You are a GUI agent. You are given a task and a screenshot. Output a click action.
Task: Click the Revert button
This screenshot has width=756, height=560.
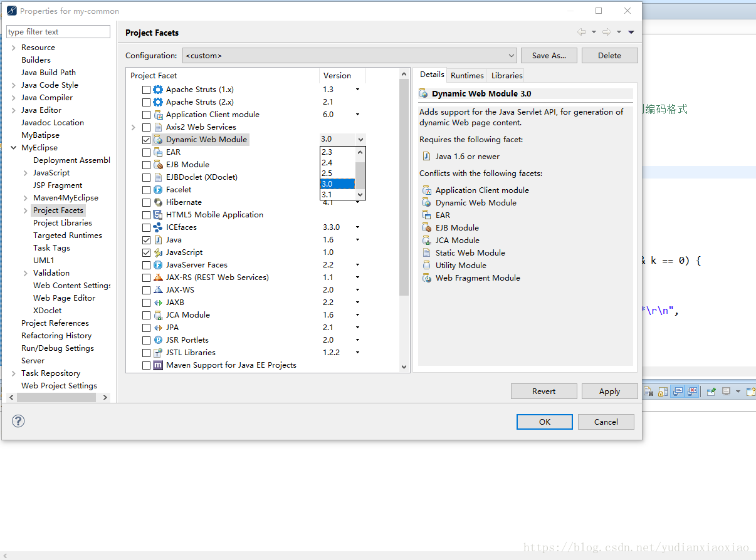click(544, 391)
